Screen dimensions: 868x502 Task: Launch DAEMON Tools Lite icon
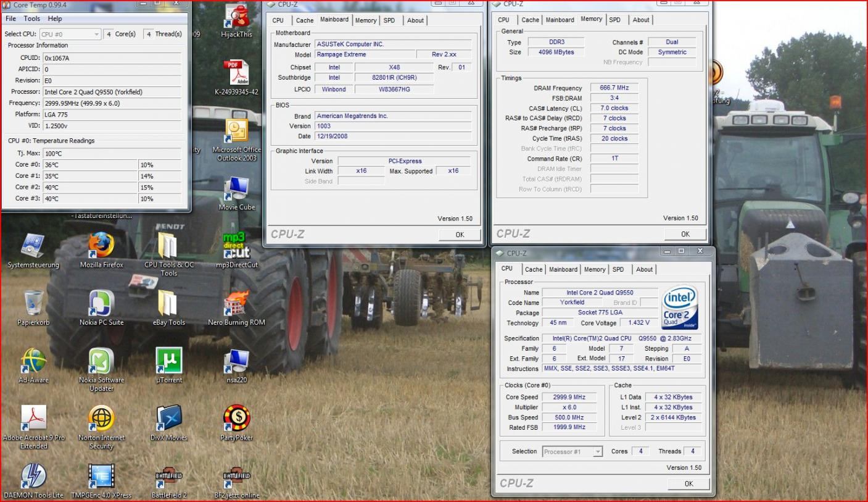pyautogui.click(x=33, y=481)
